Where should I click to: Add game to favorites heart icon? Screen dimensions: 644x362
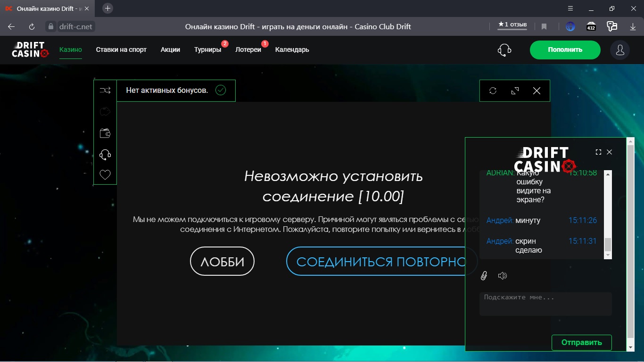[105, 175]
